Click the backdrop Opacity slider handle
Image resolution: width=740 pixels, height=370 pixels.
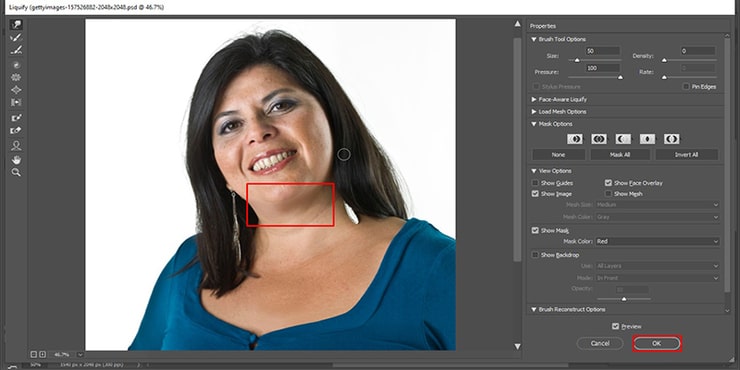pos(624,299)
